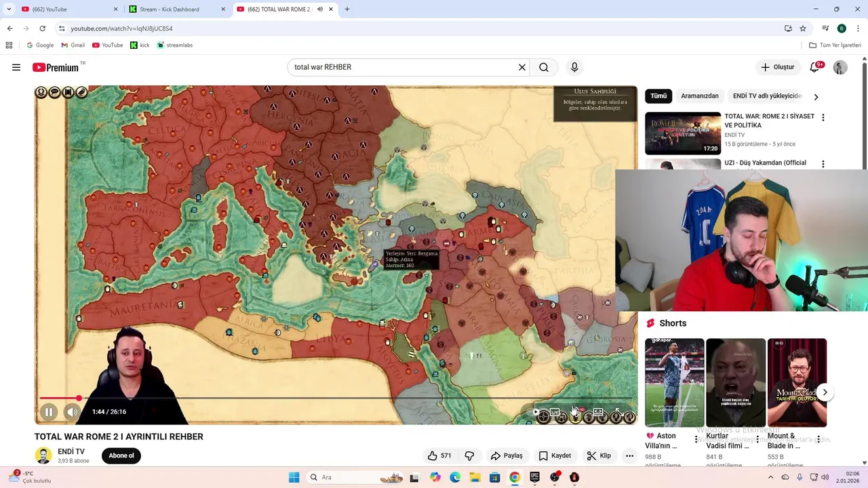Open the streamlabs bookmark
This screenshot has width=868, height=488.
(175, 45)
